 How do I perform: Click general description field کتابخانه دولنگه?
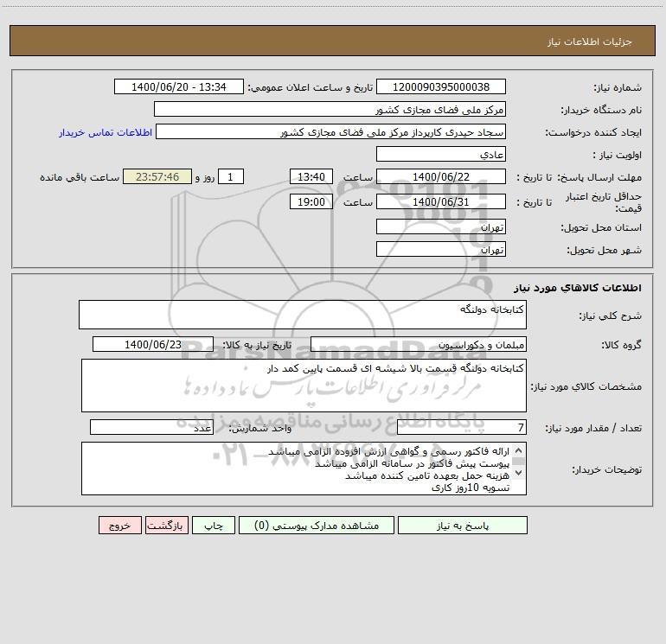[303, 315]
